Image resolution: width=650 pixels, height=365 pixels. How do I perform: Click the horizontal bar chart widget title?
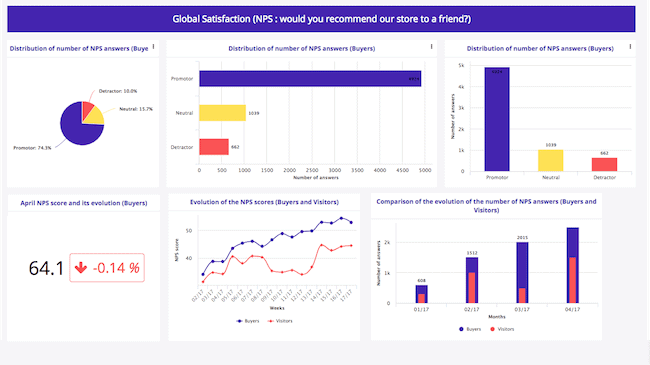[x=302, y=49]
